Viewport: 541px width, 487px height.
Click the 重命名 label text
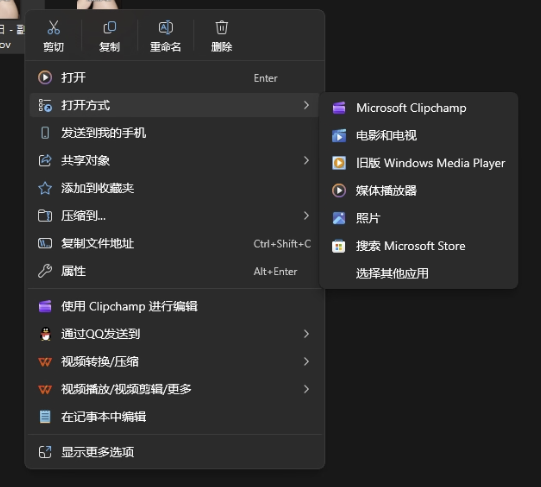tap(166, 47)
